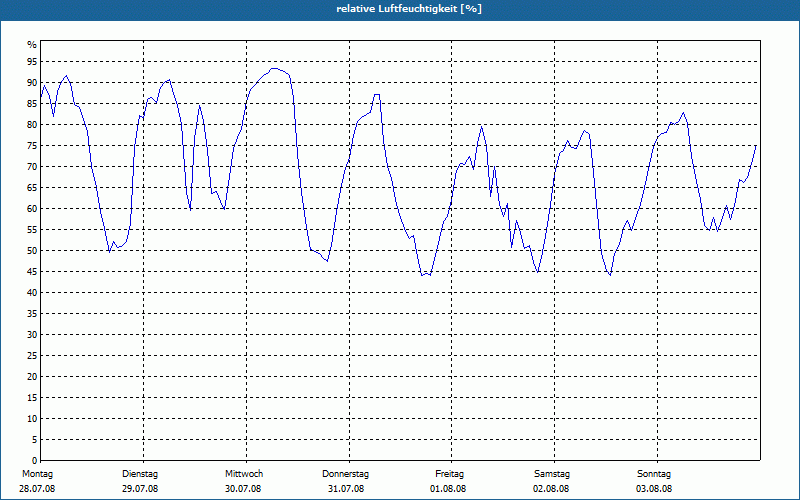Click the y-axis value 70

32,167
